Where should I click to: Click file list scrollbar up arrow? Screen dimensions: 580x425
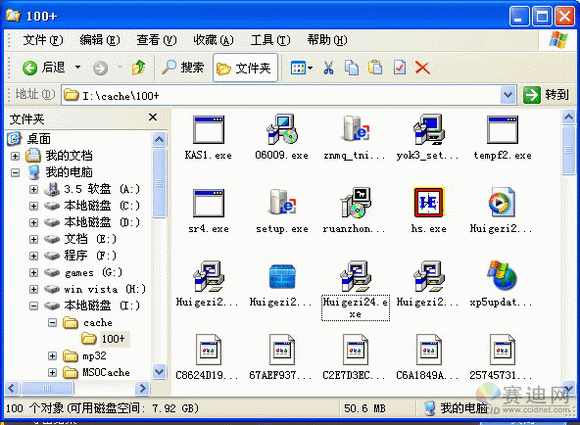569,117
